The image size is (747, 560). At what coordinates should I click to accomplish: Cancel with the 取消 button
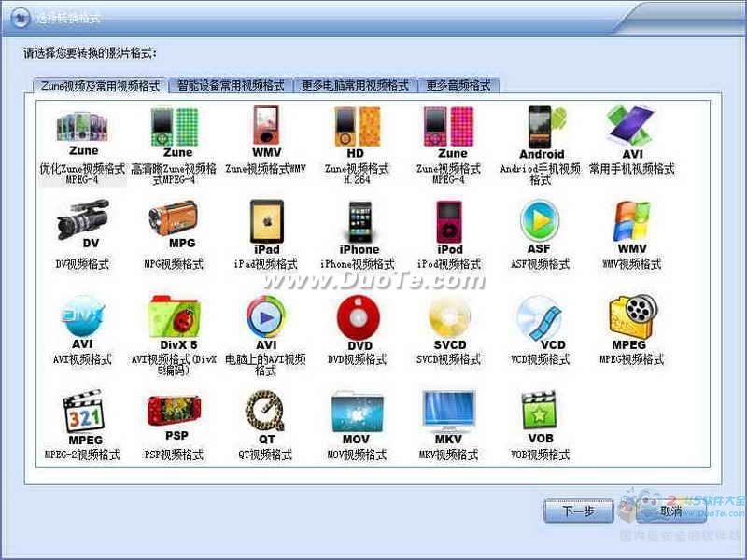click(670, 511)
